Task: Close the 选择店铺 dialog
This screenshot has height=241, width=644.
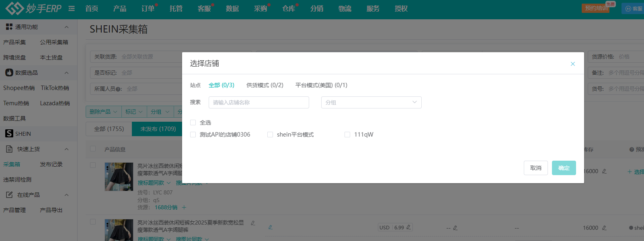Action: (573, 64)
